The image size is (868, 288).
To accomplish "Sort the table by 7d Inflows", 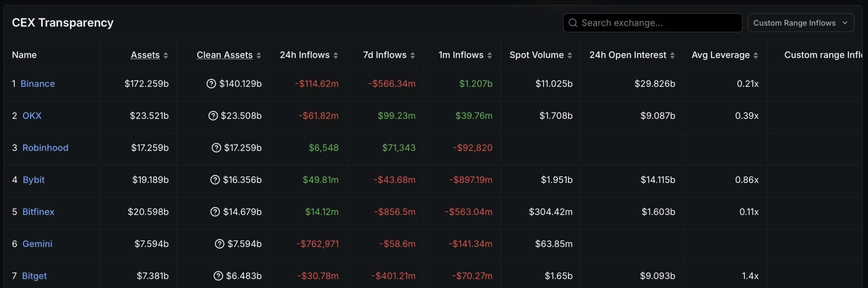I will coord(387,55).
